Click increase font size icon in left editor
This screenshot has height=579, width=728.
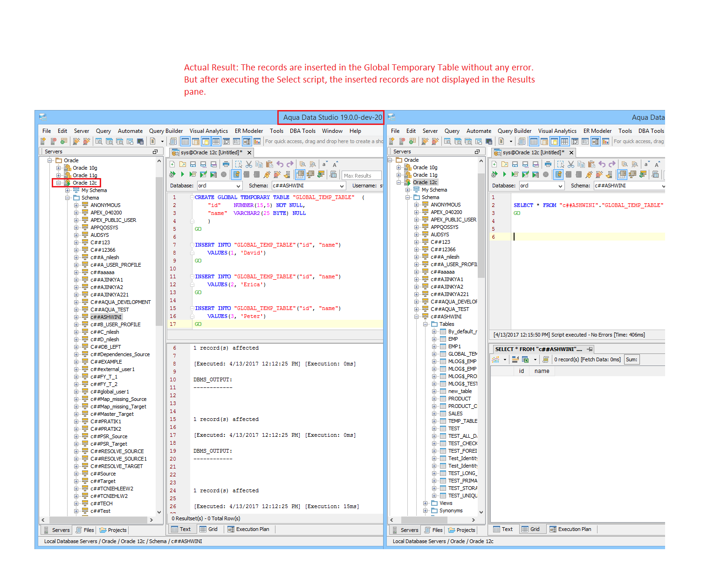tap(335, 164)
